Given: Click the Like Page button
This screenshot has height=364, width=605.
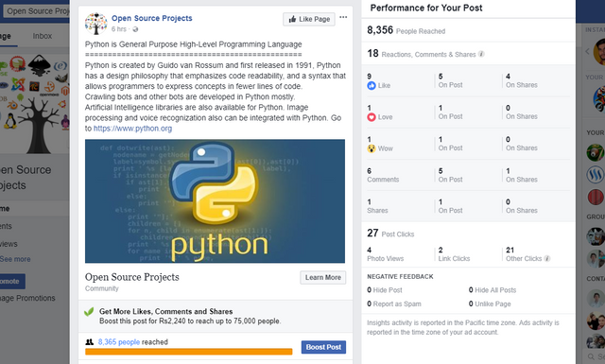Looking at the screenshot, I should pos(309,19).
